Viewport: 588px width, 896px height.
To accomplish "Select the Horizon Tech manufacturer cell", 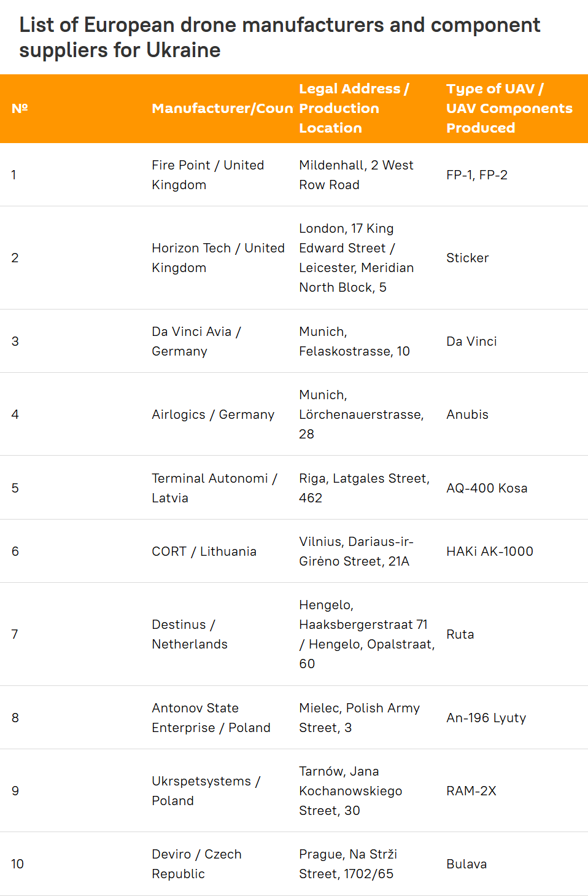I will point(218,258).
